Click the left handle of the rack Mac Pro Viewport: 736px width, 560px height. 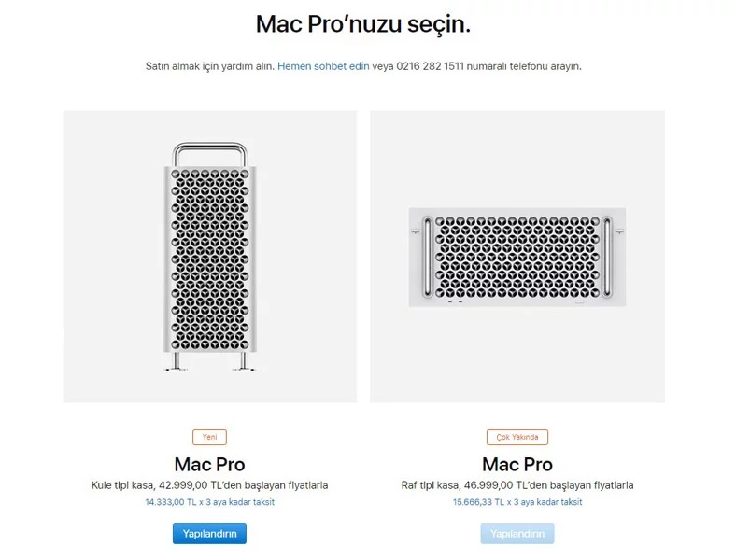click(x=428, y=257)
